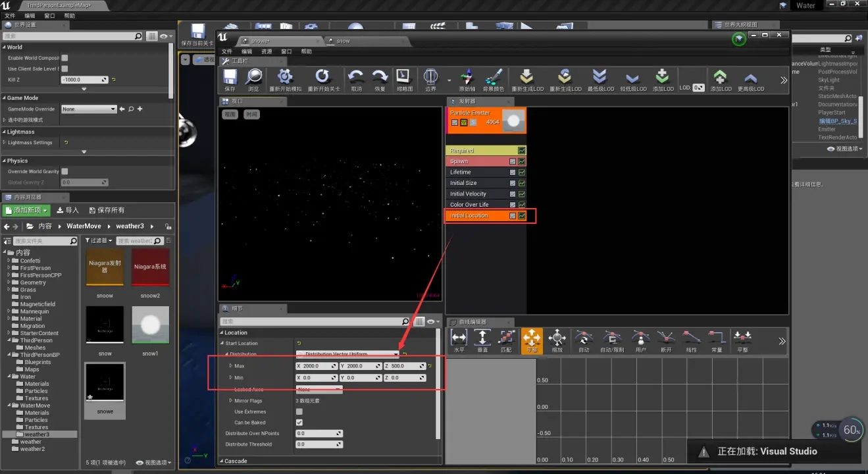The width and height of the screenshot is (868, 474).
Task: Expand the Max vector property
Action: click(x=230, y=366)
